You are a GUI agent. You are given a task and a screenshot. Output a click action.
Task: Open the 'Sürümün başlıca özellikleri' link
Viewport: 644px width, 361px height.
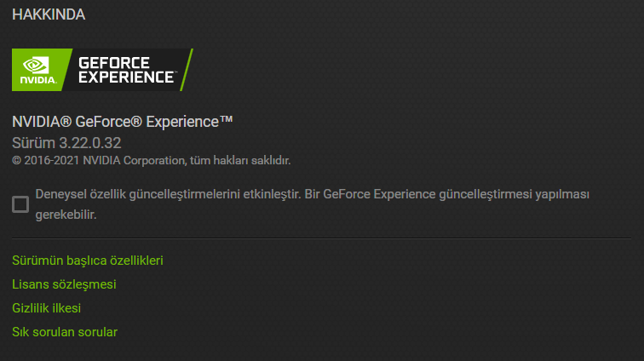(87, 260)
